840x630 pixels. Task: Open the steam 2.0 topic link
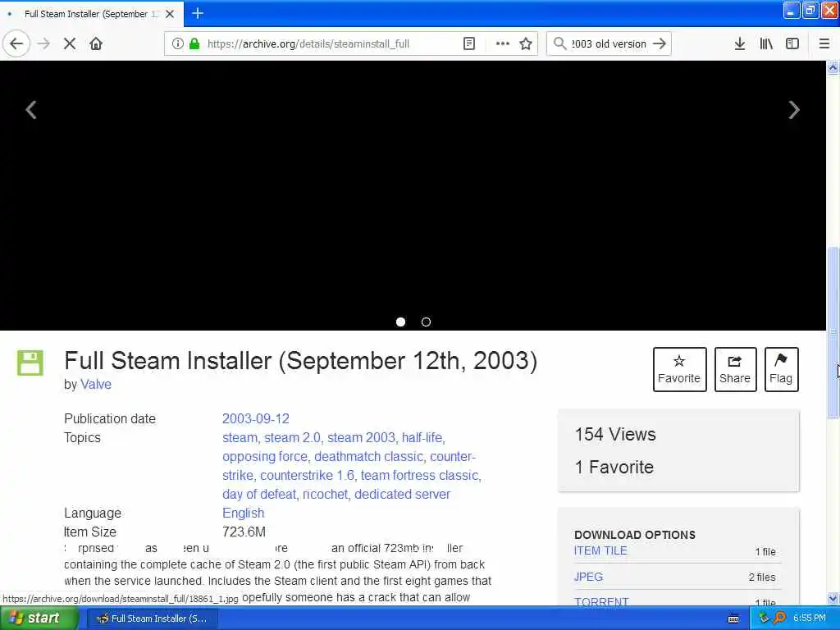click(x=292, y=438)
